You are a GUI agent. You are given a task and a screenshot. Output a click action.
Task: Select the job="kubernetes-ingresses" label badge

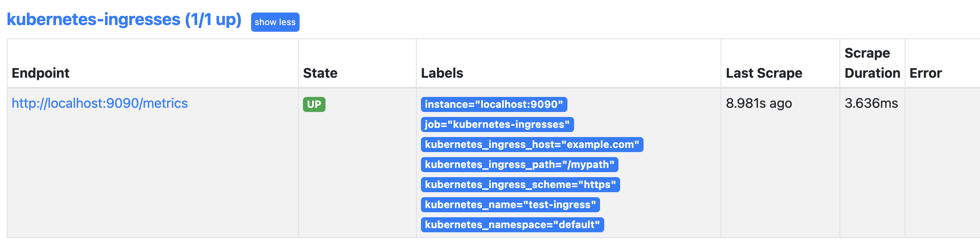[x=497, y=124]
